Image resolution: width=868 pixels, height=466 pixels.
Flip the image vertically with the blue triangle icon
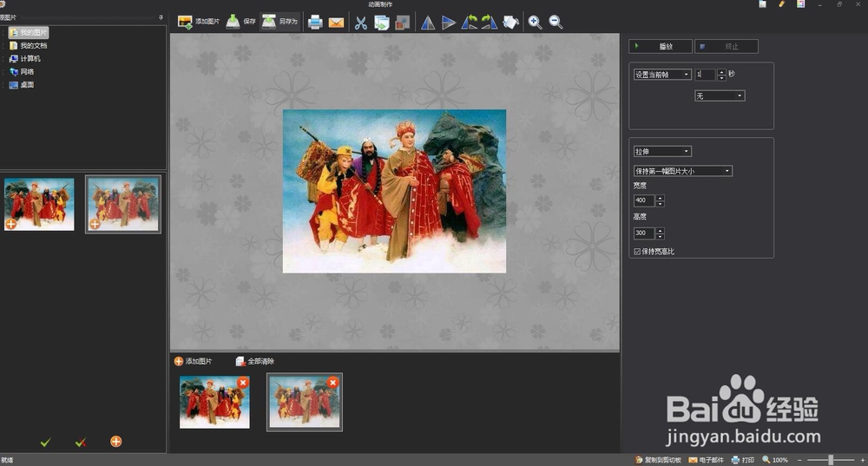pos(449,23)
